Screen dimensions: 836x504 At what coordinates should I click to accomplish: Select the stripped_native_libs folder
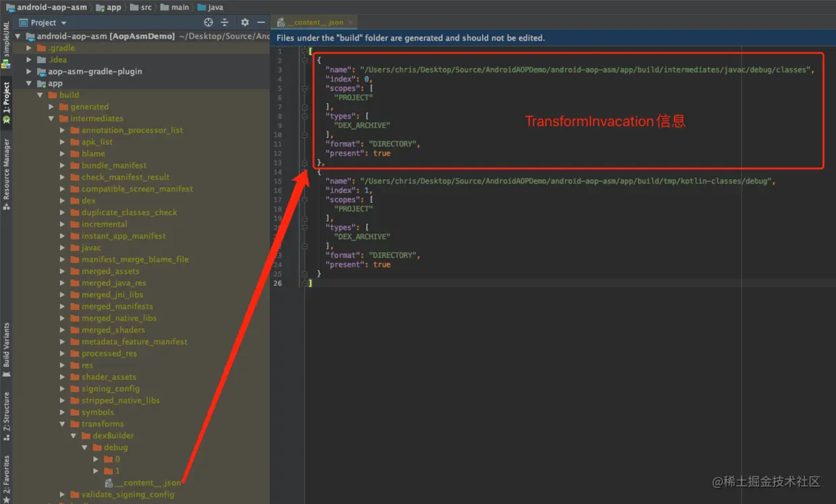(x=114, y=400)
